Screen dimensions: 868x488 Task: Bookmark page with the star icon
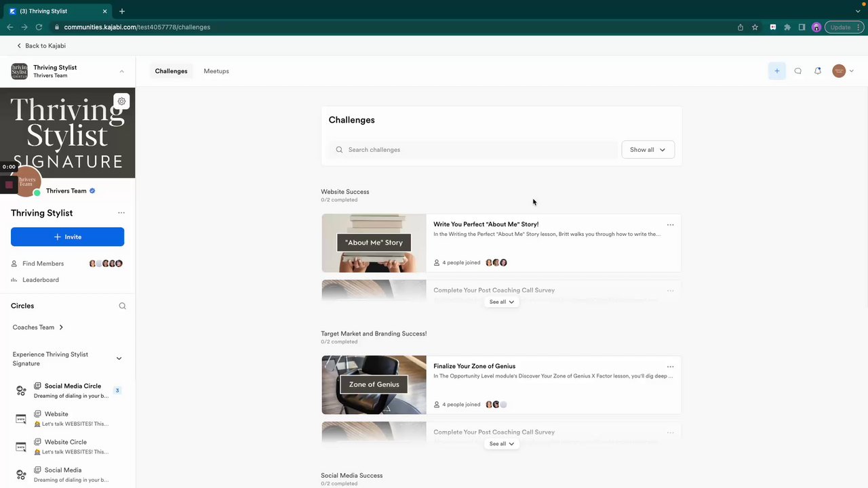pyautogui.click(x=755, y=27)
